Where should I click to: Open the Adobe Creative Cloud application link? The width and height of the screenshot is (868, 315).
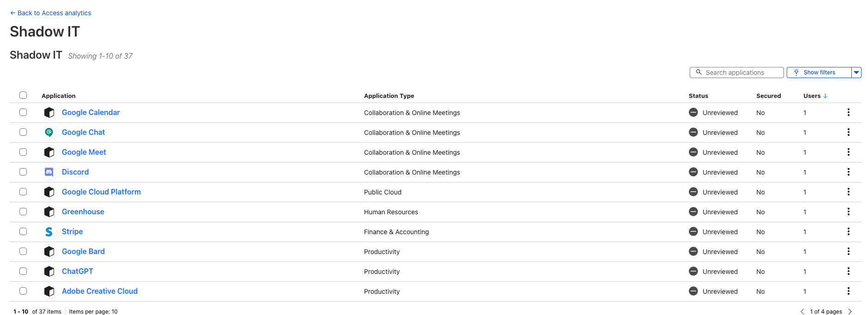100,291
